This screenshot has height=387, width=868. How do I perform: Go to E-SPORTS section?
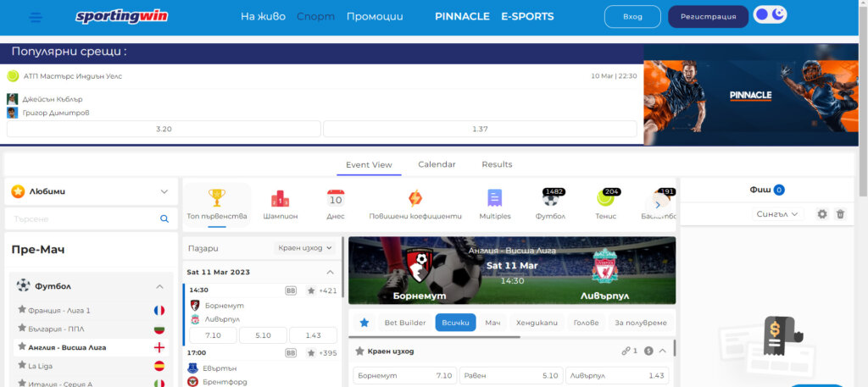tap(527, 17)
